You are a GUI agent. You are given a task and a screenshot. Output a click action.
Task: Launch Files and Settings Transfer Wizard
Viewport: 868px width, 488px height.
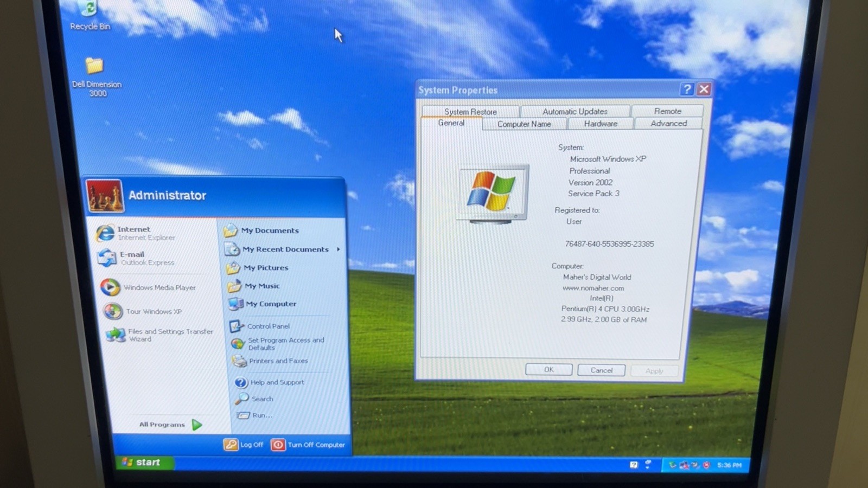point(159,335)
